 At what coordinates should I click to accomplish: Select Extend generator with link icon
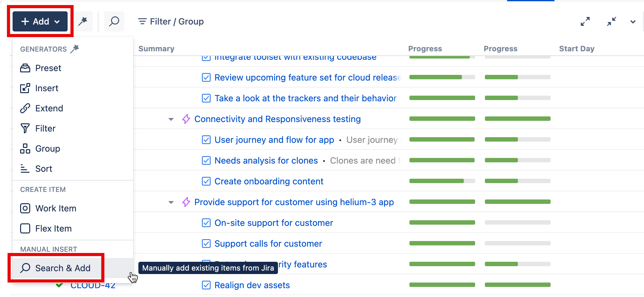[49, 108]
